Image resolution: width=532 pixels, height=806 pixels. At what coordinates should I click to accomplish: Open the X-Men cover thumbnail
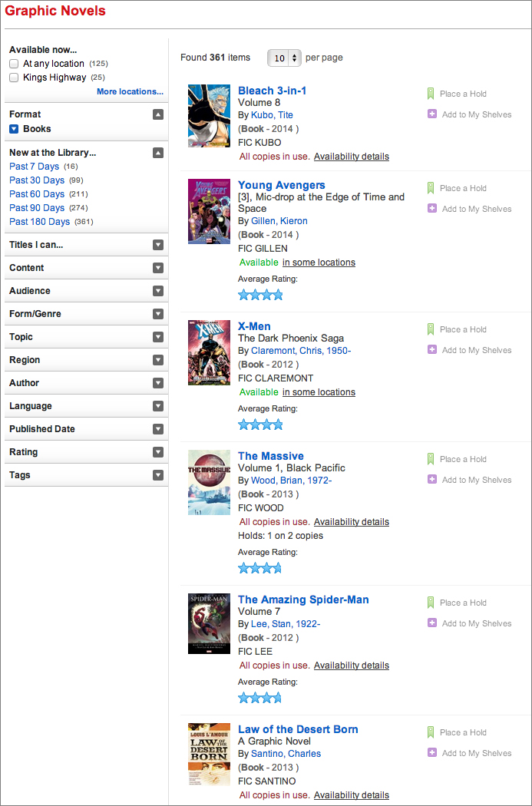(x=209, y=352)
